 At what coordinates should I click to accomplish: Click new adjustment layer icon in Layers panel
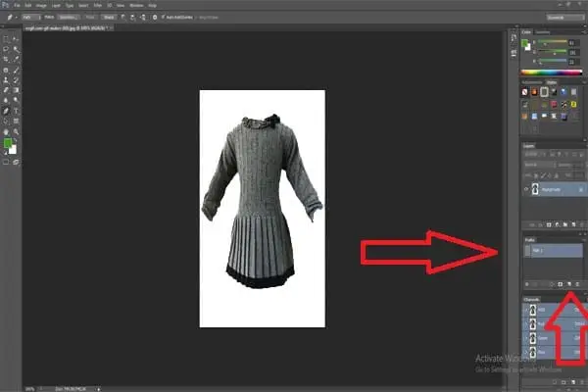tap(558, 224)
